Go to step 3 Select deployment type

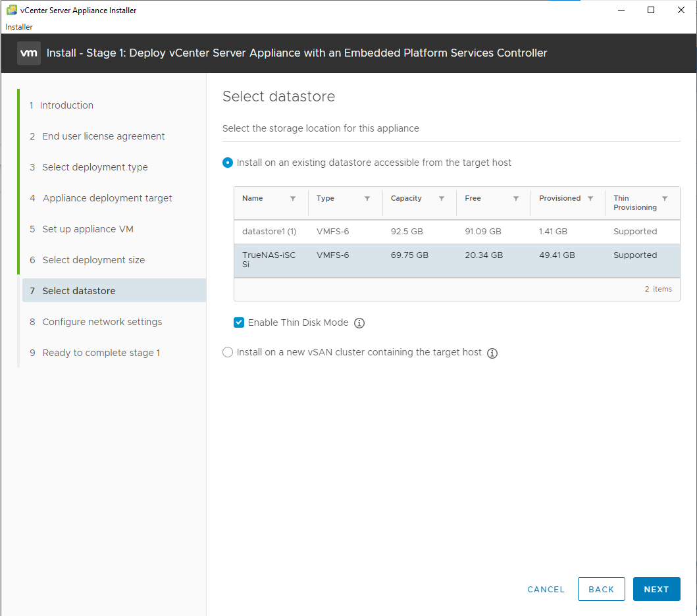tap(88, 167)
